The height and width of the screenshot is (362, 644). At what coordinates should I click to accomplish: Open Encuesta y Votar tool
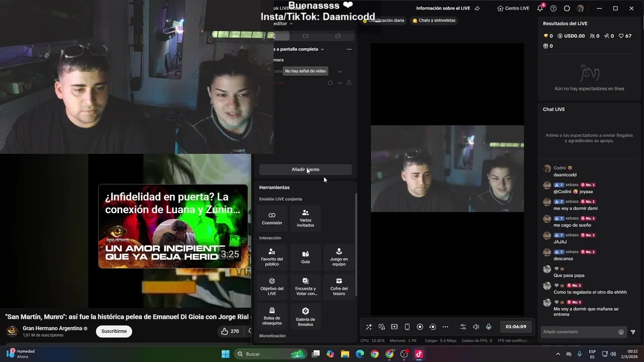(x=305, y=287)
